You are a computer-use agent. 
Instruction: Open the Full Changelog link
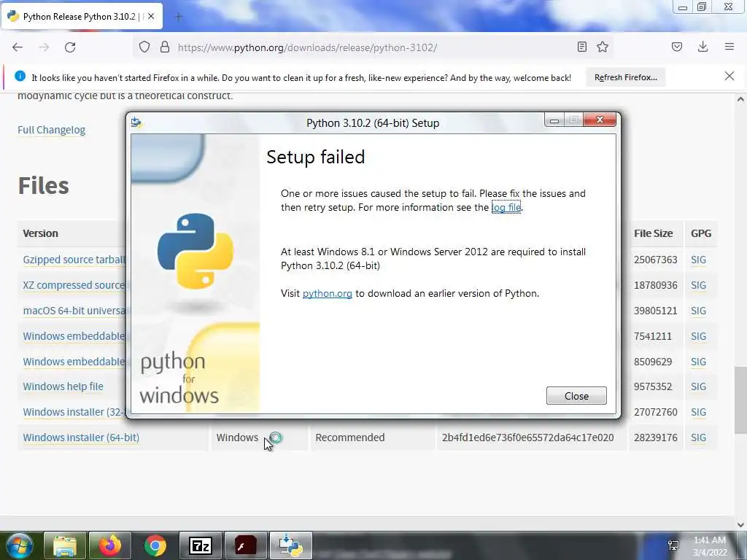click(x=52, y=130)
